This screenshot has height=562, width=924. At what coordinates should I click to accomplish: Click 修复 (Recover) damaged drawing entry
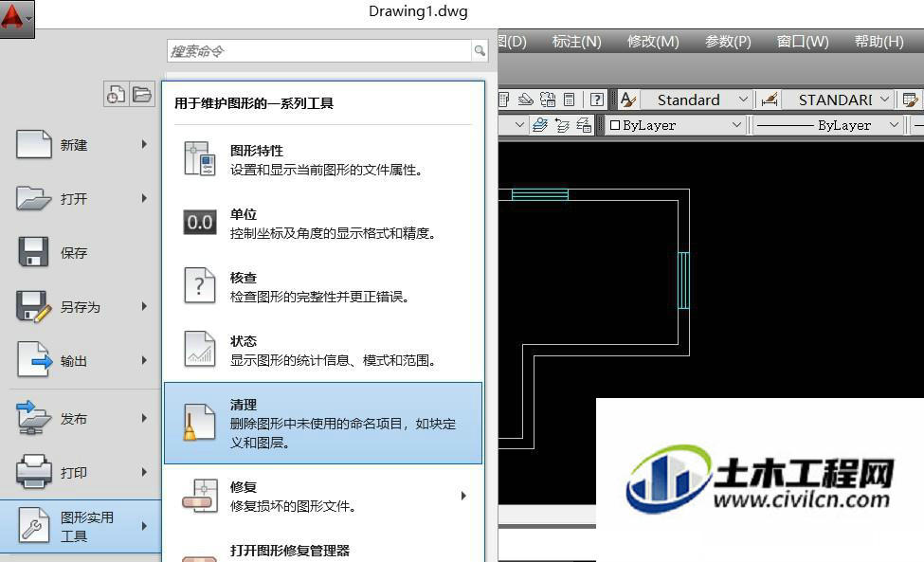(323, 496)
